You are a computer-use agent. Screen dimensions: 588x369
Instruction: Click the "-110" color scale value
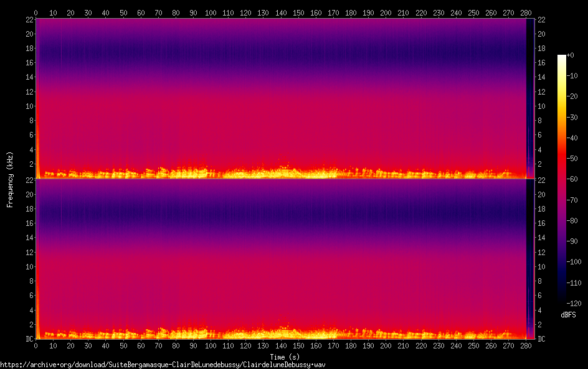pyautogui.click(x=574, y=283)
